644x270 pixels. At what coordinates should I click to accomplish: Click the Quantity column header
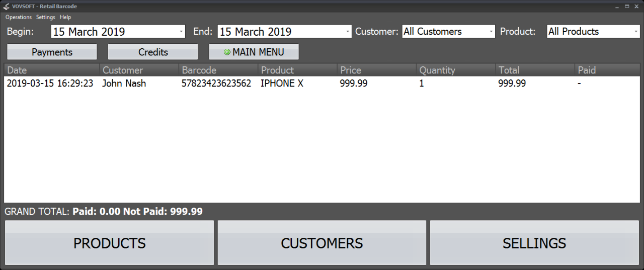coord(456,70)
